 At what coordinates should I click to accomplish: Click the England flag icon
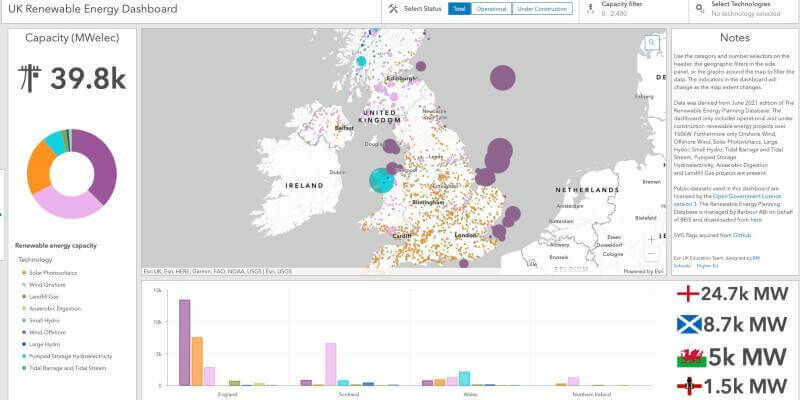[688, 294]
